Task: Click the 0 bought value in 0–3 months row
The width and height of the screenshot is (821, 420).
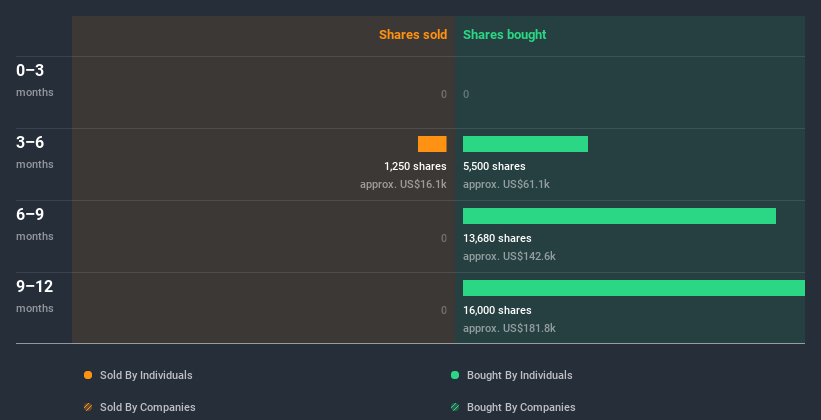Action: pos(466,94)
